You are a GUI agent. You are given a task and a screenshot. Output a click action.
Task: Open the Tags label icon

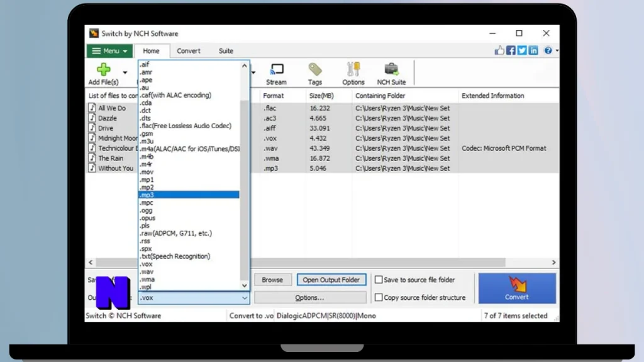[x=315, y=69]
